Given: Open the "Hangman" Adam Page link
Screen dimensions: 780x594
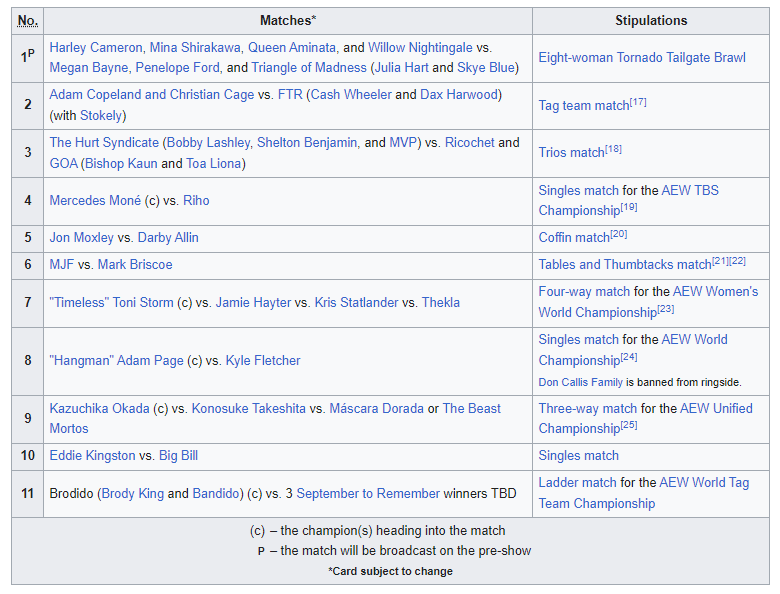Looking at the screenshot, I should click(x=116, y=360).
